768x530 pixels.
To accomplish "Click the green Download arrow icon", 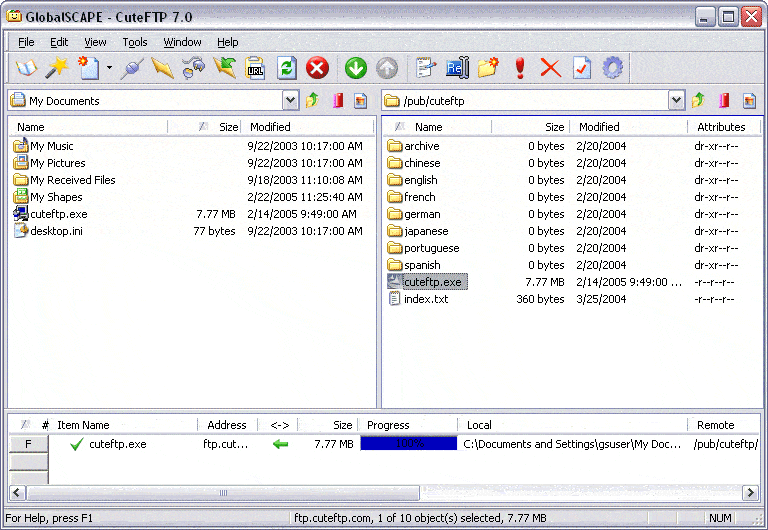I will tap(355, 68).
